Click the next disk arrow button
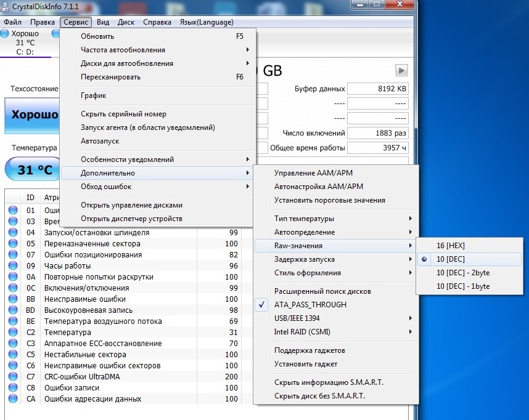Image resolution: width=529 pixels, height=420 pixels. (401, 70)
